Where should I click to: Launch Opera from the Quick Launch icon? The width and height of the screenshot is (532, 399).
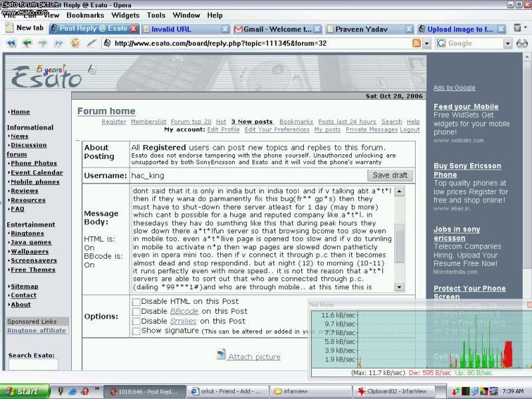click(x=84, y=391)
